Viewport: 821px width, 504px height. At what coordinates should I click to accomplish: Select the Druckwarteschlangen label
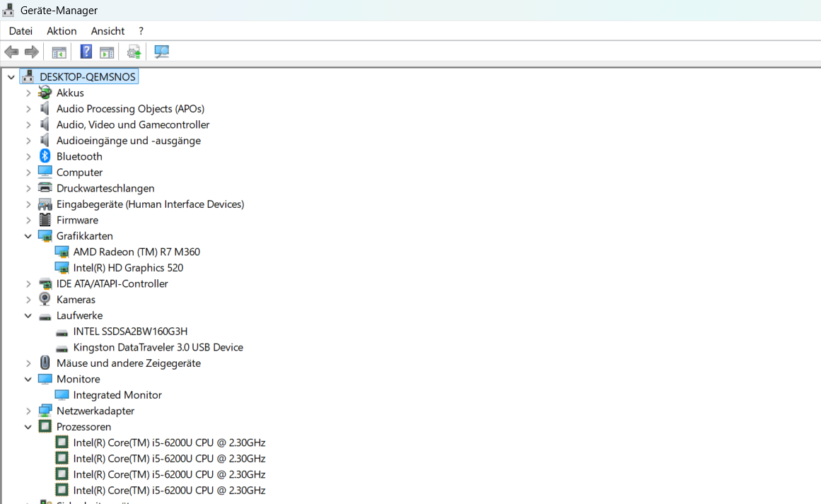tap(105, 188)
